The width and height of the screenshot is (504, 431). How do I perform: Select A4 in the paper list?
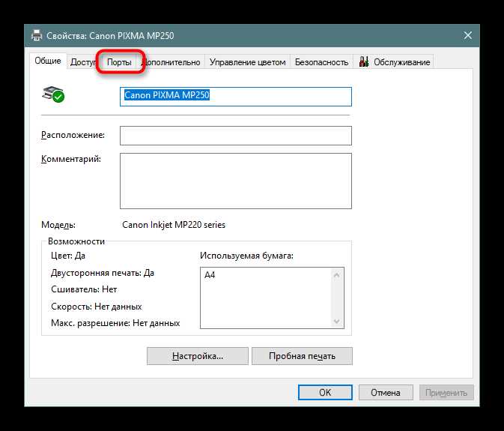pos(210,275)
